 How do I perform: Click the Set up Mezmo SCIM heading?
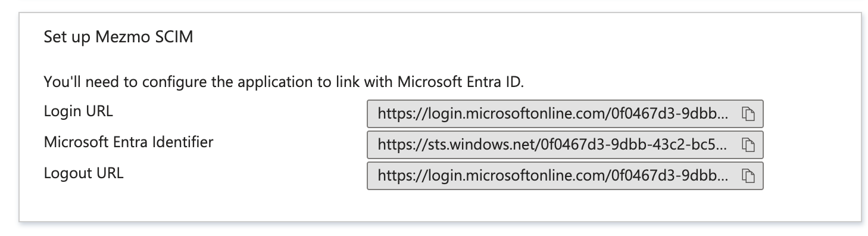pyautogui.click(x=118, y=37)
